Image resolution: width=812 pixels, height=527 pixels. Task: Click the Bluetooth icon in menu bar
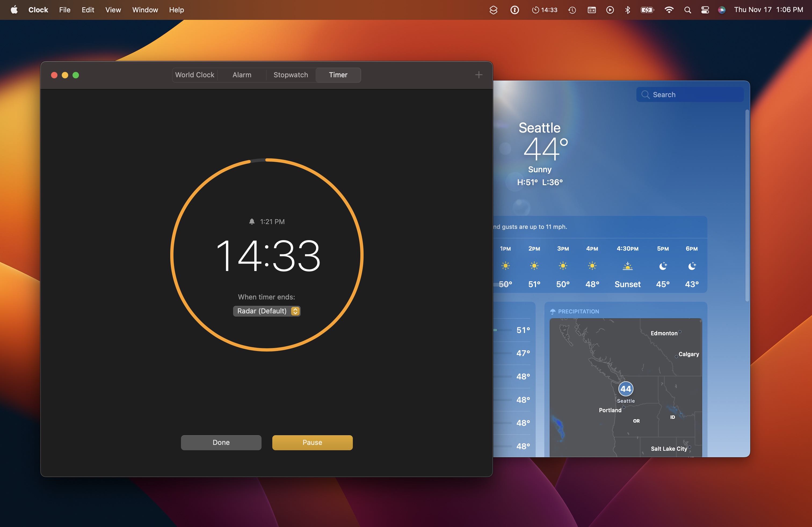pyautogui.click(x=626, y=9)
